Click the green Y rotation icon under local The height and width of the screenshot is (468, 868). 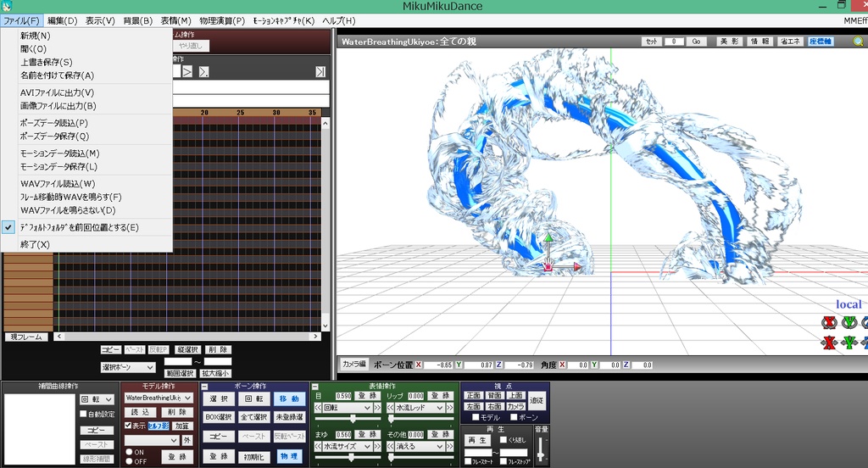click(x=849, y=322)
